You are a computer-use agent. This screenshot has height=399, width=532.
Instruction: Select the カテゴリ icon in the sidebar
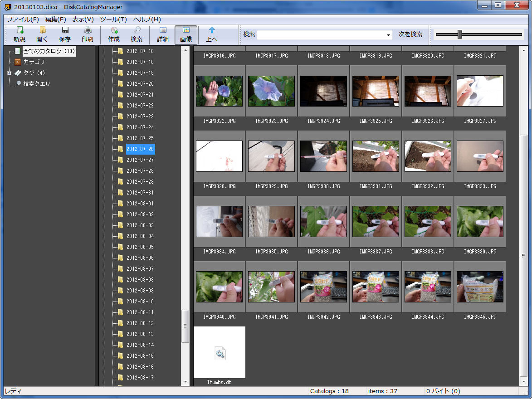[x=18, y=62]
